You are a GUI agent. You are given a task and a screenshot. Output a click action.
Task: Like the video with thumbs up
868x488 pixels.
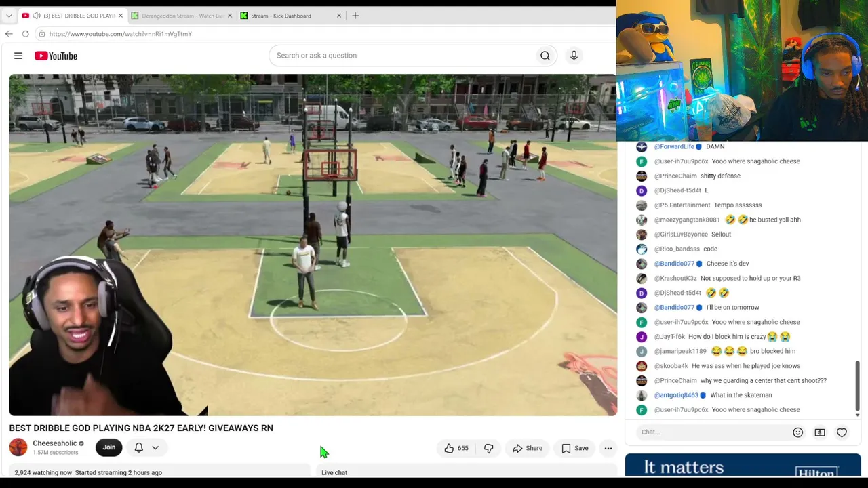coord(456,448)
